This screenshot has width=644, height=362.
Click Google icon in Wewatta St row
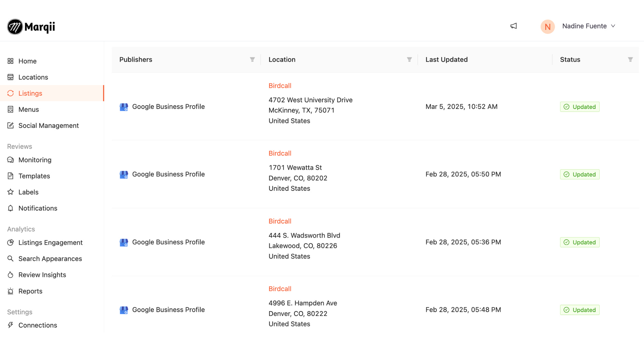124,174
